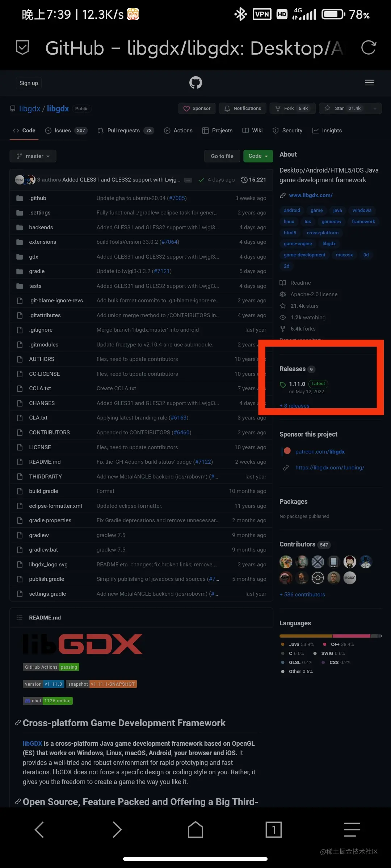
Task: Open the backends folder
Action: tap(41, 227)
